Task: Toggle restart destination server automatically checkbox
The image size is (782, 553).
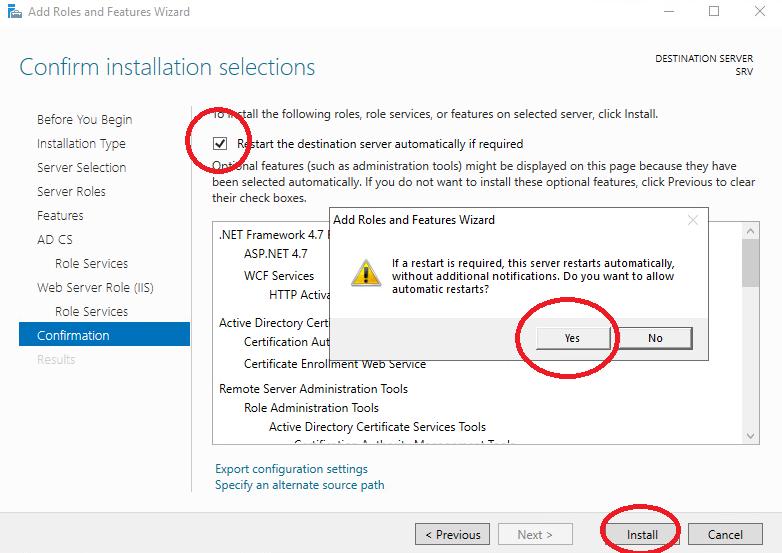Action: 220,144
